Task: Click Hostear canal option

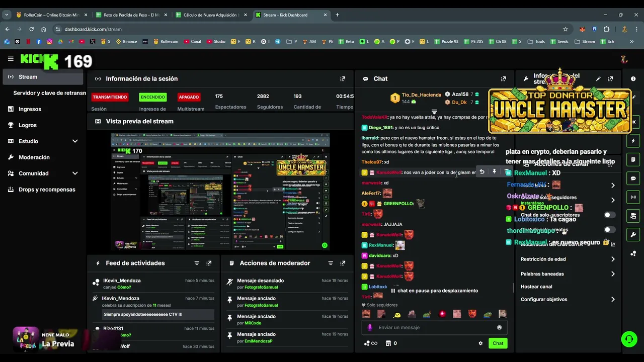Action: point(536,287)
